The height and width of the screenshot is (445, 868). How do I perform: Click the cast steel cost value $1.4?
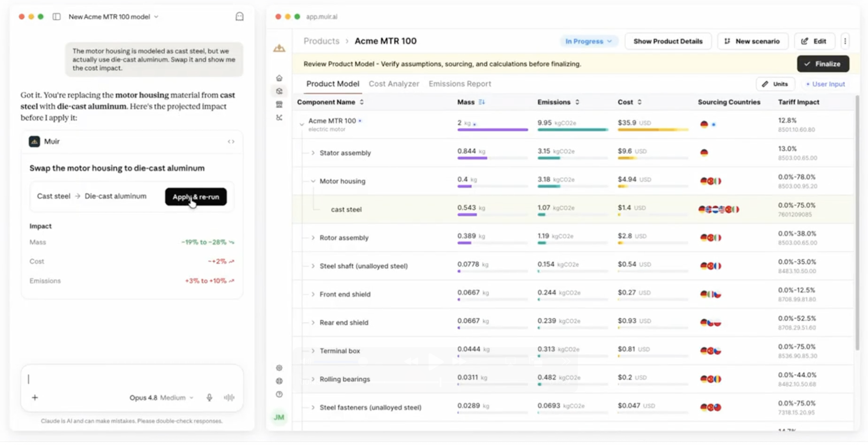[x=624, y=208]
